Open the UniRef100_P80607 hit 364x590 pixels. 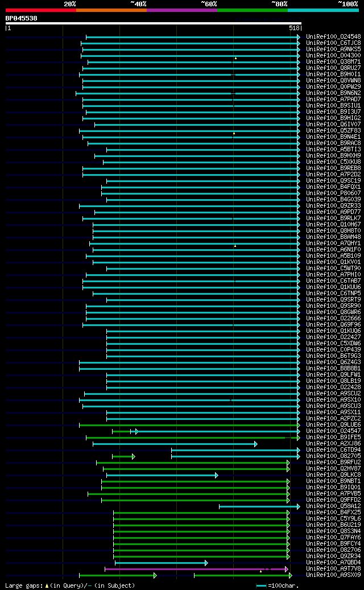click(333, 193)
